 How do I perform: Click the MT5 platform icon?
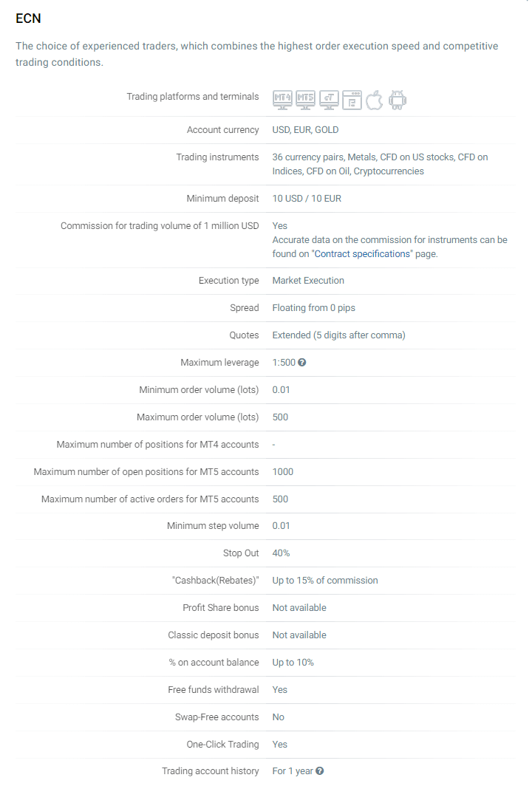coord(305,99)
